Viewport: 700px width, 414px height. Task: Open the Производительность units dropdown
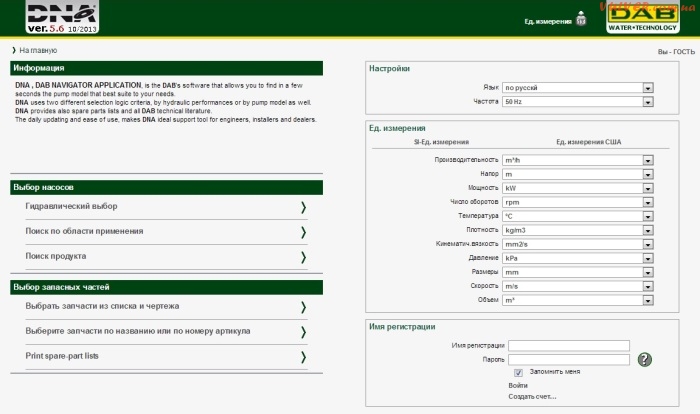tap(578, 160)
